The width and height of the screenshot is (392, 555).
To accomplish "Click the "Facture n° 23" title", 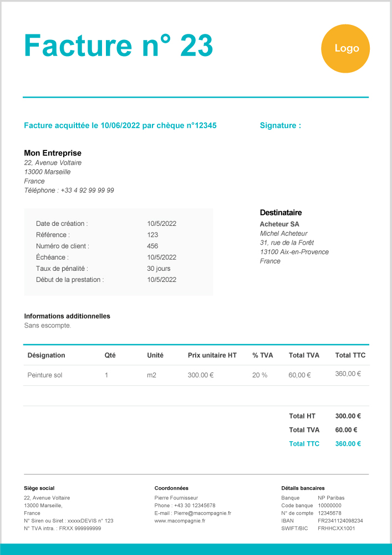I will coord(119,46).
